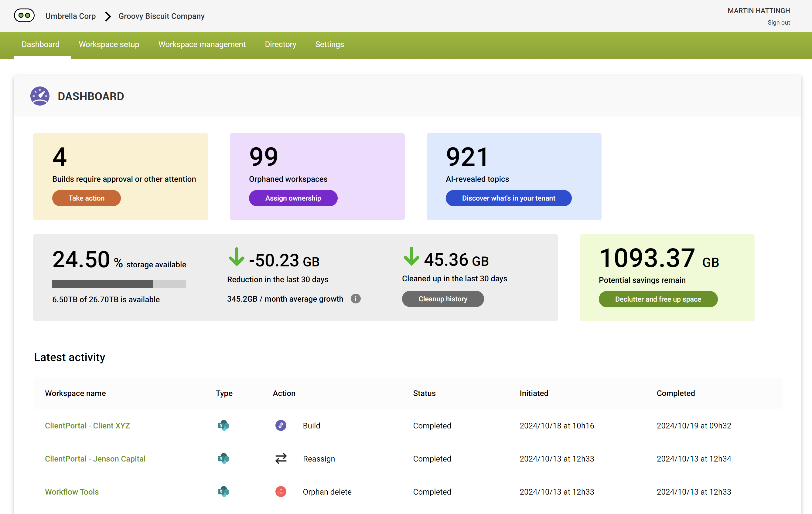
Task: Click the SharePoint icon beside Workflow Tools
Action: pos(223,492)
